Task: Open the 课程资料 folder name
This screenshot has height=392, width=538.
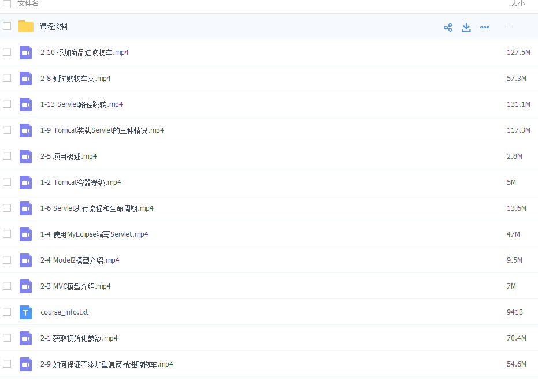Action: pyautogui.click(x=54, y=27)
